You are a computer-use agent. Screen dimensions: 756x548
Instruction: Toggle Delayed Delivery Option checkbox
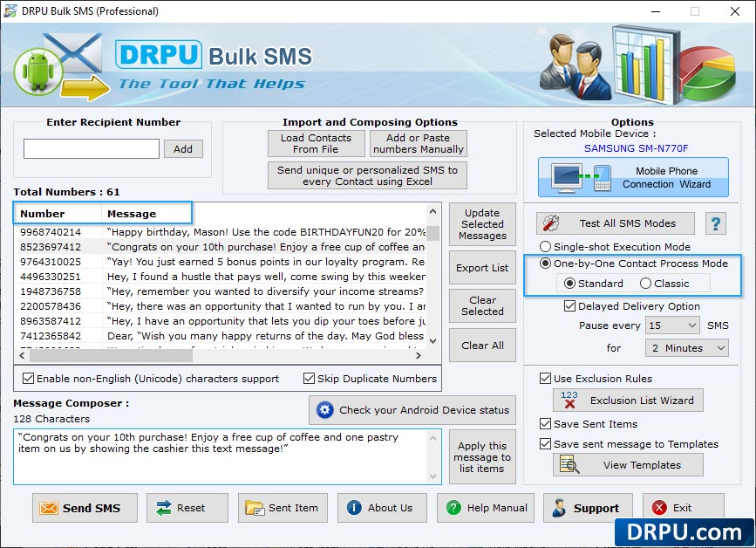(632, 305)
